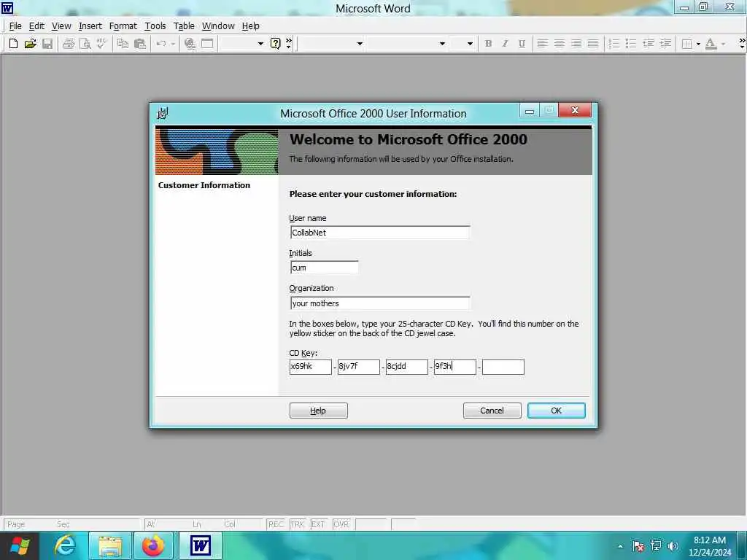This screenshot has width=747, height=560.
Task: Click the window-shaped icon beside the globe
Action: [x=207, y=44]
